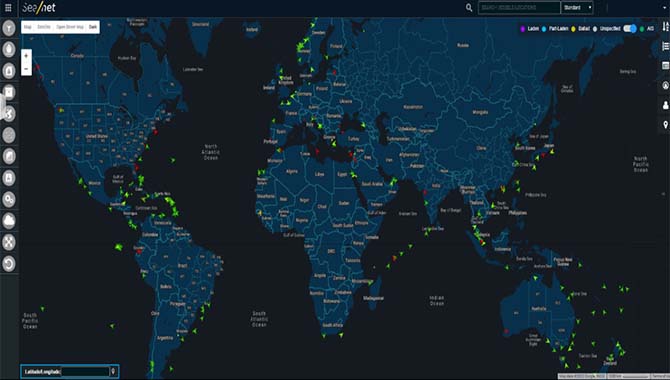Viewport: 670px width, 380px height.
Task: Click the refresh circular arrow sidebar icon
Action: click(9, 263)
